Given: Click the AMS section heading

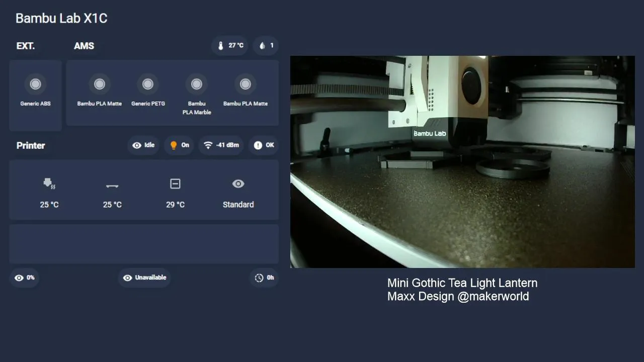Looking at the screenshot, I should click(84, 46).
